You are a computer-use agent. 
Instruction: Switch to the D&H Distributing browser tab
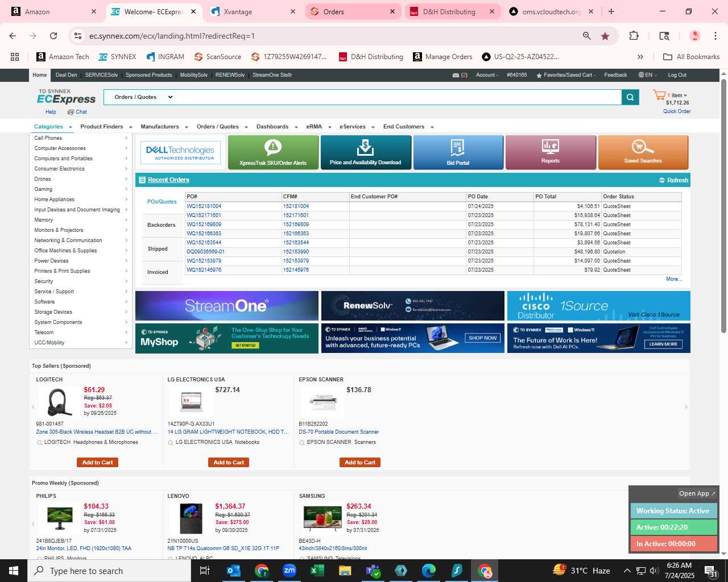click(x=453, y=11)
